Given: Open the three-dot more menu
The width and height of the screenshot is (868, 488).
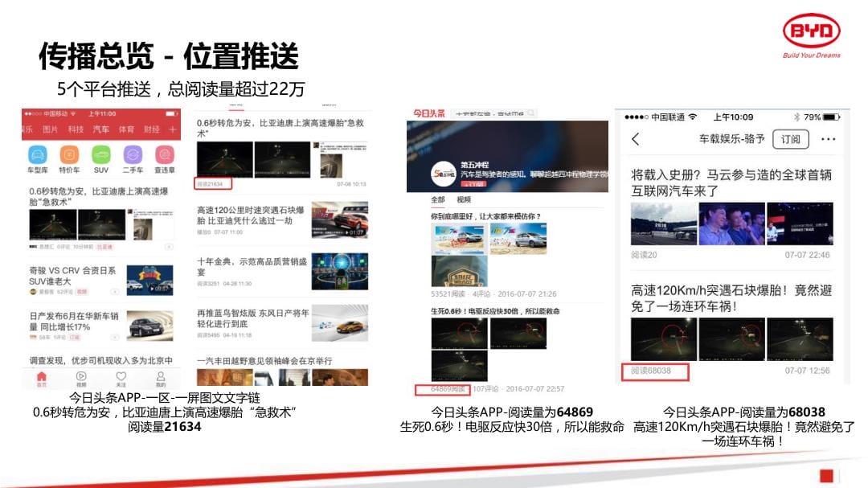Looking at the screenshot, I should [828, 139].
